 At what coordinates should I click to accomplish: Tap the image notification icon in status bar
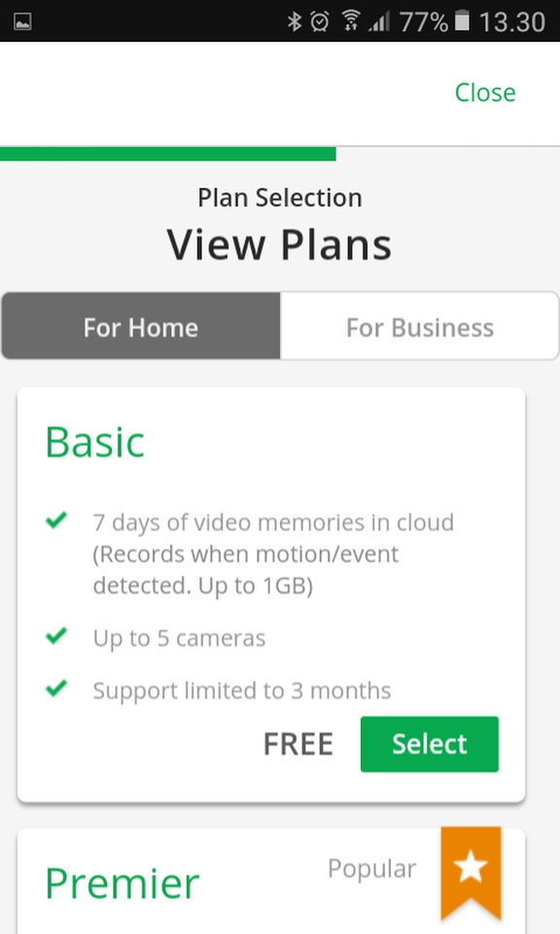point(22,22)
